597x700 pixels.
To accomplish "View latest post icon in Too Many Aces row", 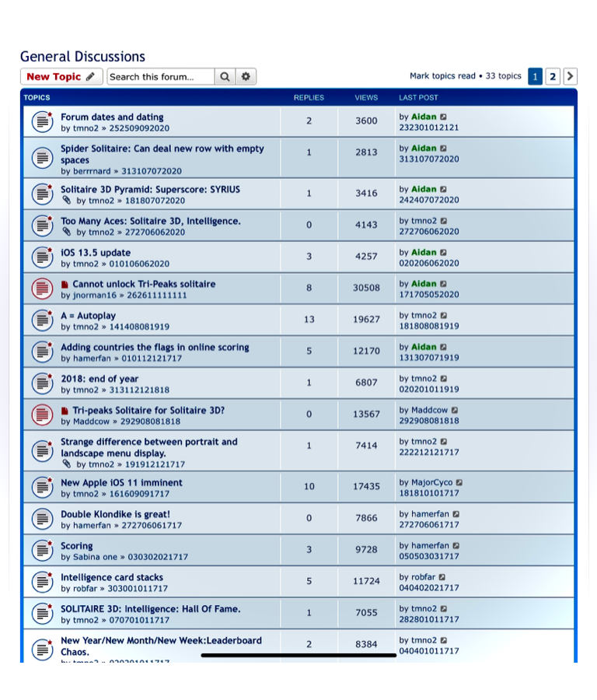I will tap(444, 221).
